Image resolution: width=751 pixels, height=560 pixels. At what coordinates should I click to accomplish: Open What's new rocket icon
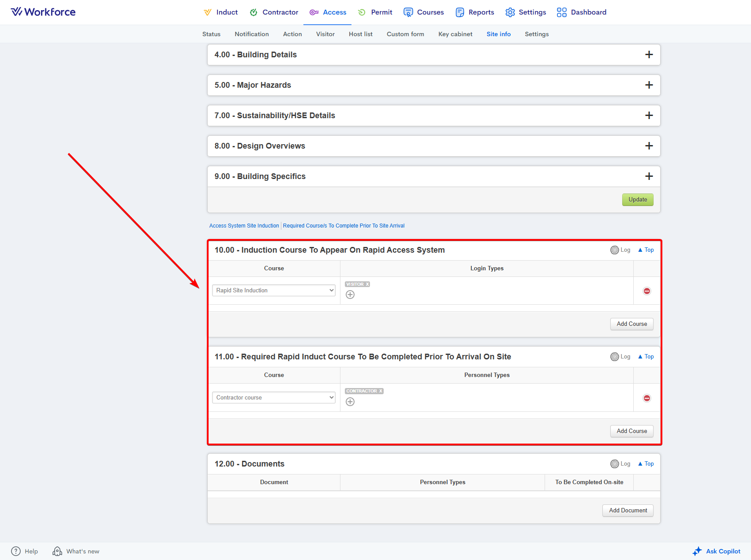click(x=57, y=551)
